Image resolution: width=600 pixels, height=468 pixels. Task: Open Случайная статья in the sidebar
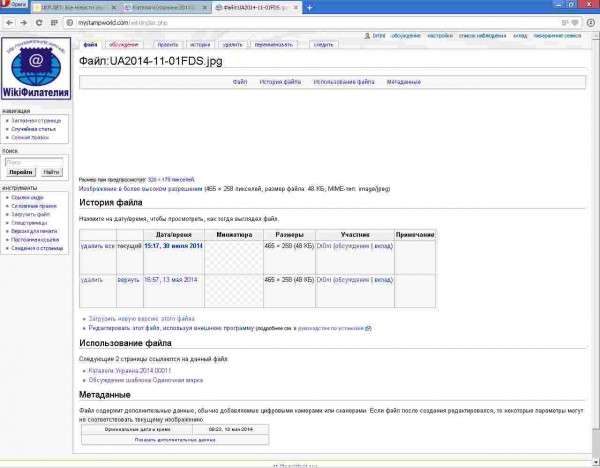point(33,129)
